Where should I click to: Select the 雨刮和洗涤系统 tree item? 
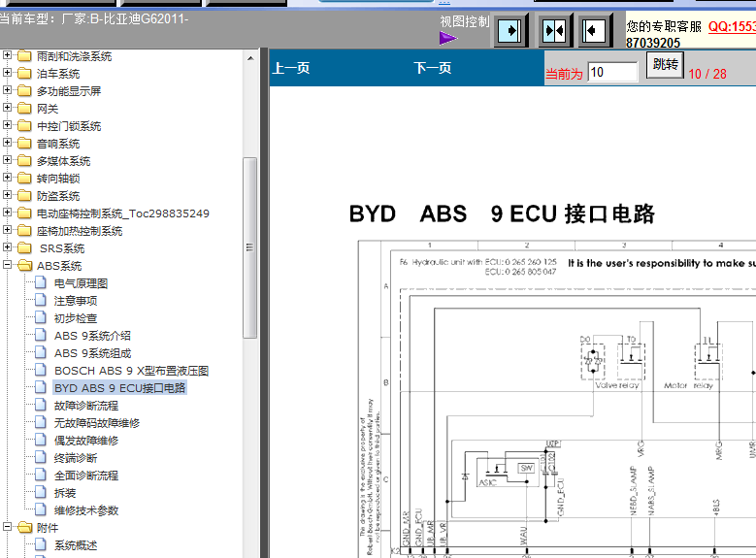[75, 56]
